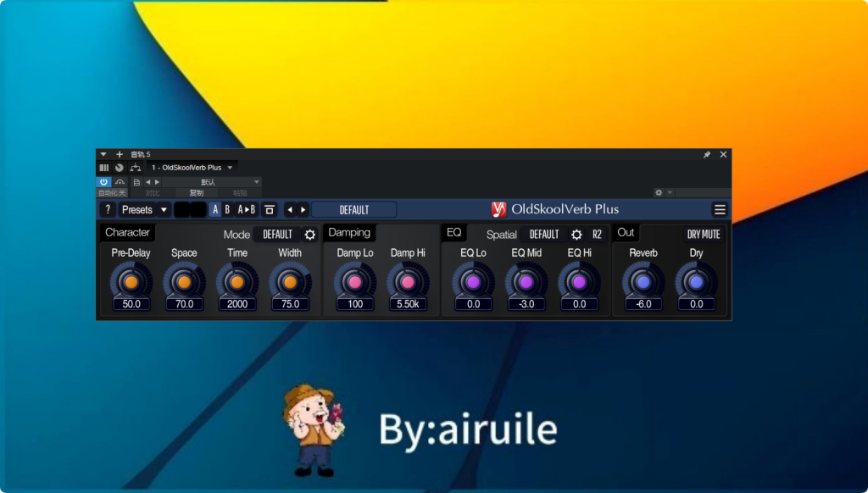Click the Reverb value -6.0
The width and height of the screenshot is (868, 493).
point(643,304)
